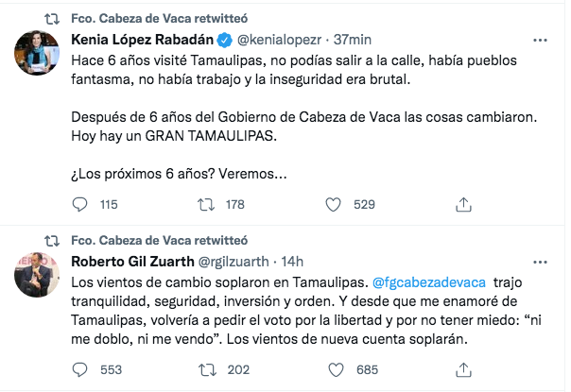Click the @rgilzuarth handle
The width and height of the screenshot is (571, 392).
pos(236,262)
